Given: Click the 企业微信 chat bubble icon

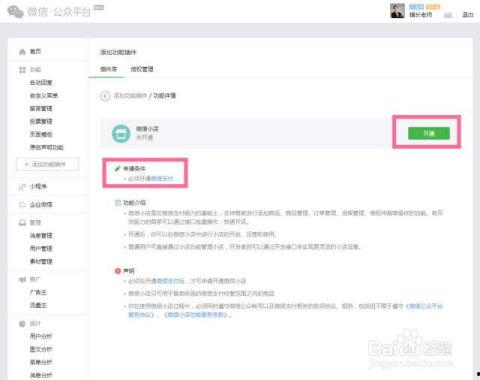Looking at the screenshot, I should click(22, 204).
